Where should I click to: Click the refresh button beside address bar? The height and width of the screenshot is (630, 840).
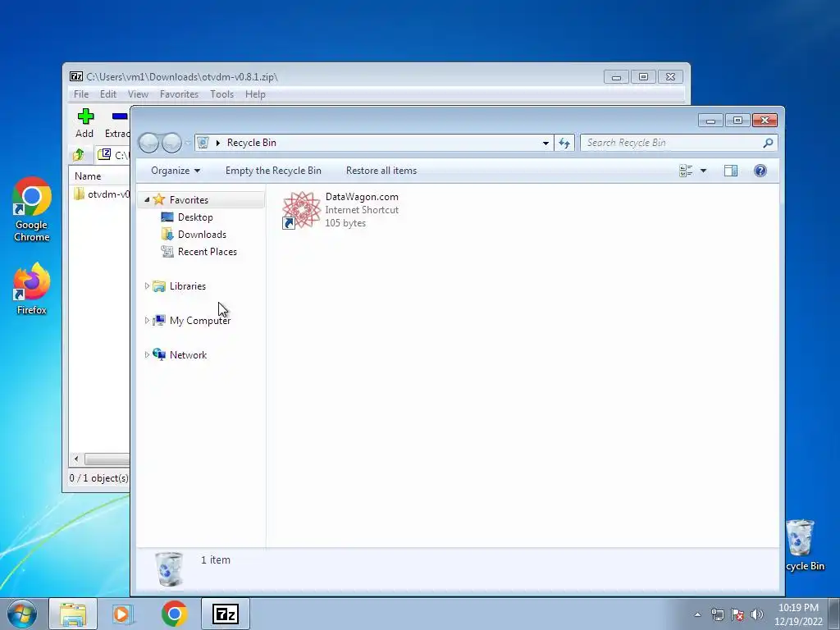564,143
